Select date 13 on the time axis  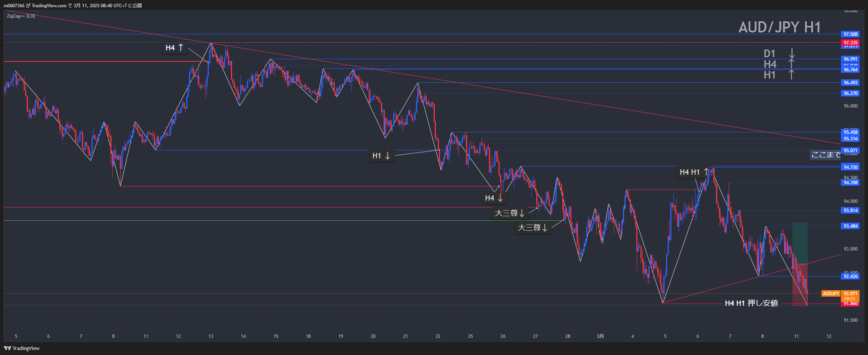(x=211, y=336)
